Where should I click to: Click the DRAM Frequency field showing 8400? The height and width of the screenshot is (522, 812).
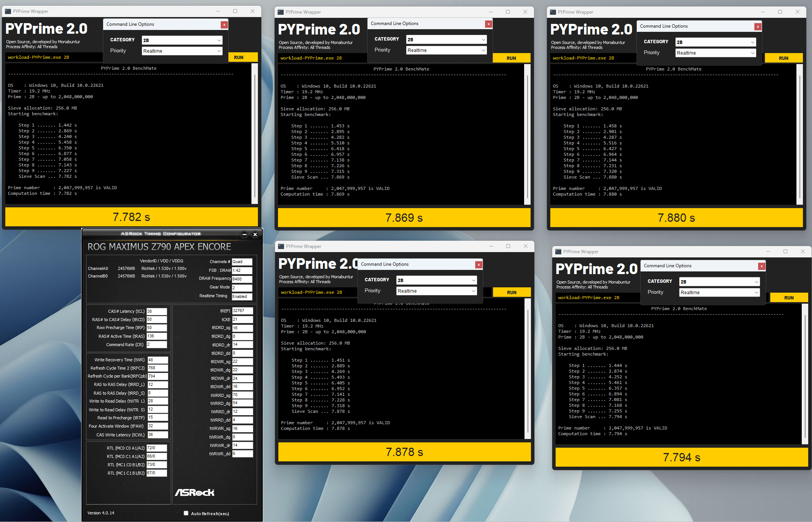coord(242,279)
